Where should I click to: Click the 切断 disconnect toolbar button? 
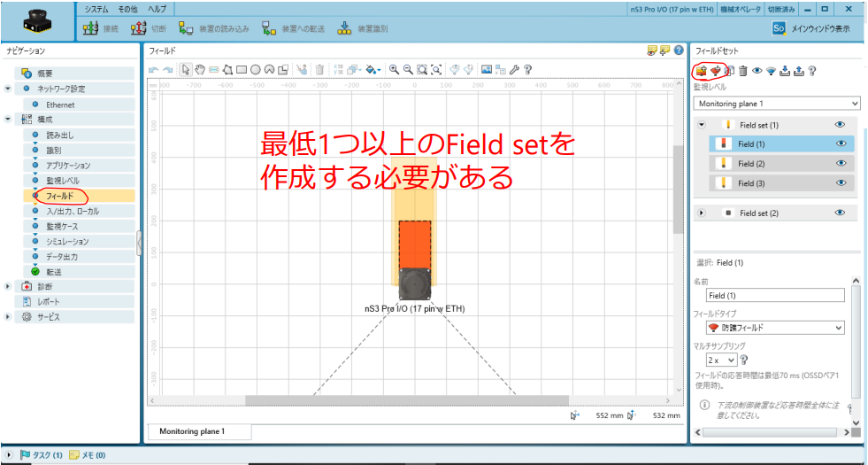(149, 29)
